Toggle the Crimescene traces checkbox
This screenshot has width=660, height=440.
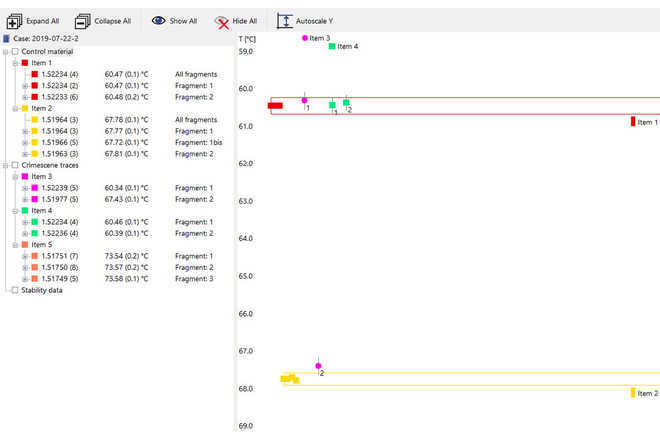coord(15,165)
